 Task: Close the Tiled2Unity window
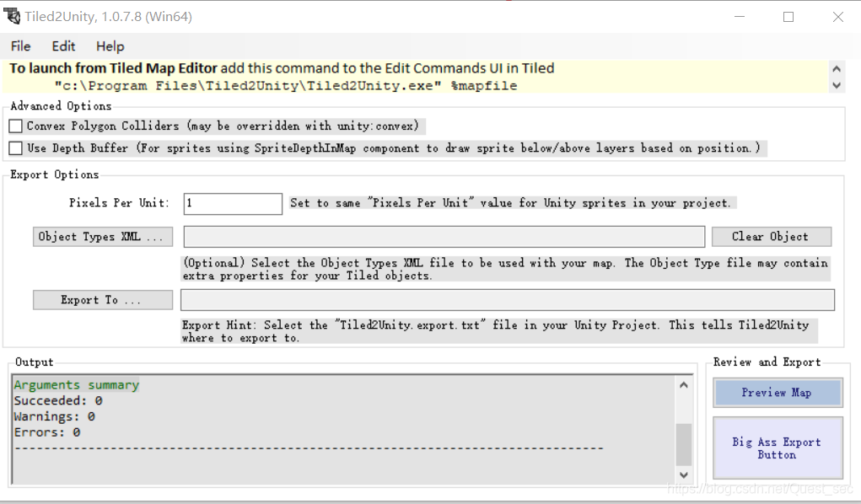[x=838, y=17]
